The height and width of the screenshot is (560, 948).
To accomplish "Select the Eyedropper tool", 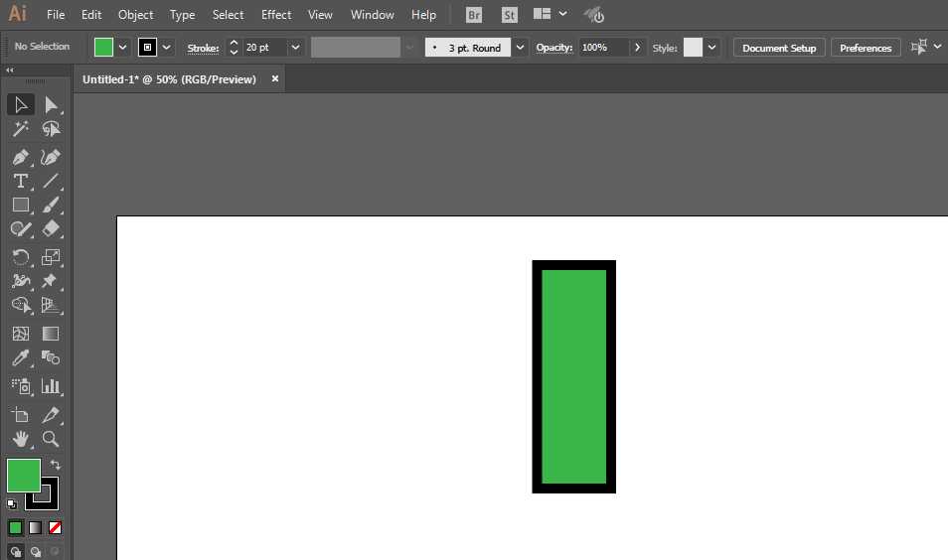I will tap(20, 358).
